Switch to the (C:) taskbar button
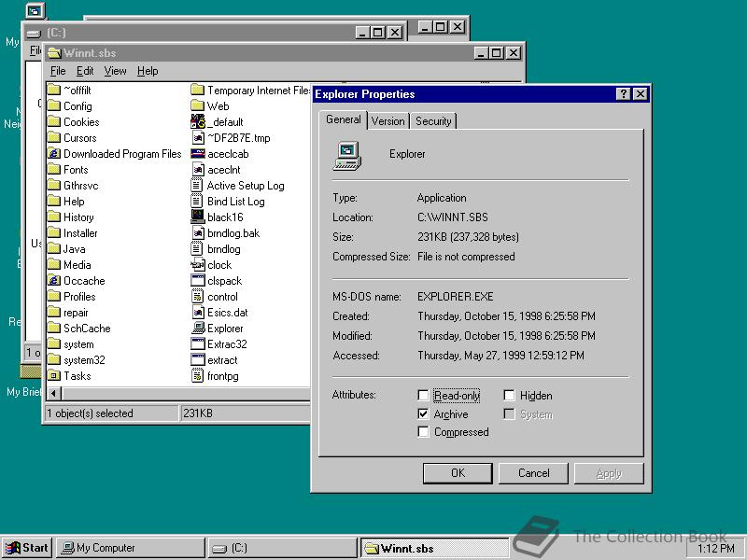 [283, 548]
